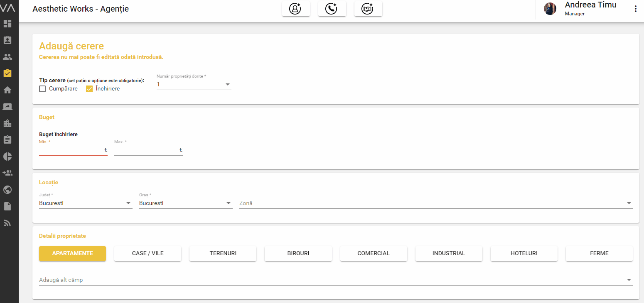
Task: Click the HOTELURI button
Action: (x=524, y=254)
